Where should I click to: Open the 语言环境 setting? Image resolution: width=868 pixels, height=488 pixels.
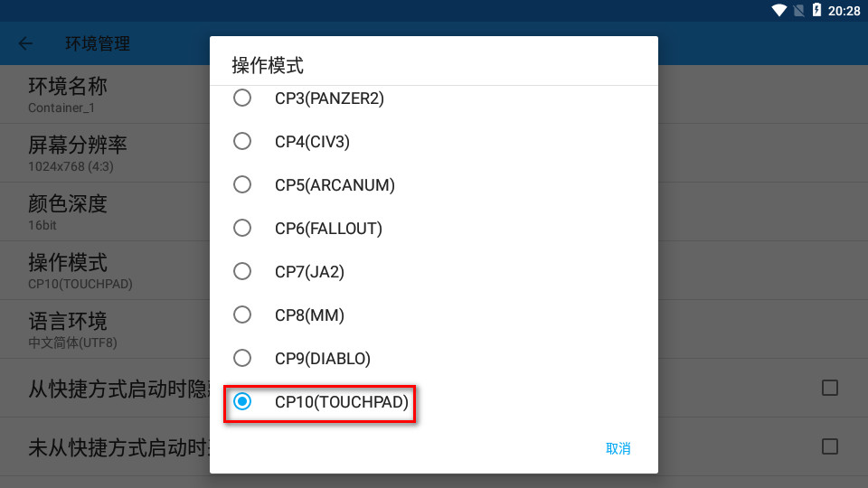tap(105, 329)
